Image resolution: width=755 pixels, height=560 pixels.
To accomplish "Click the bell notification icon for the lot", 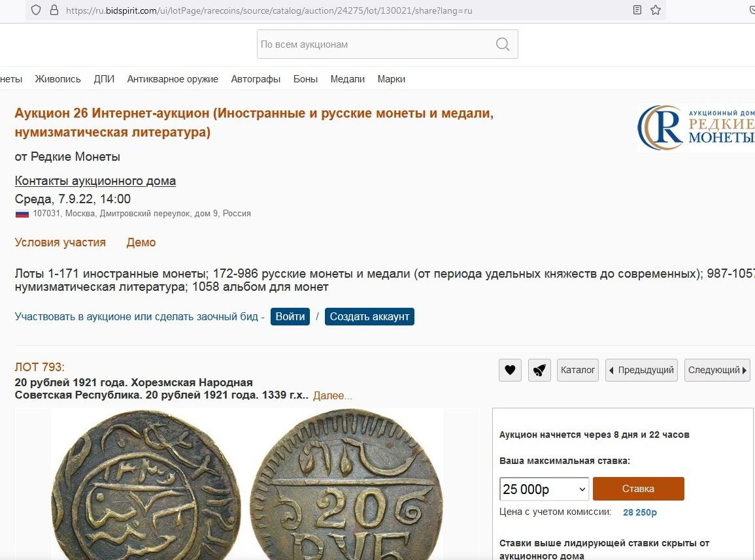I will pyautogui.click(x=539, y=371).
